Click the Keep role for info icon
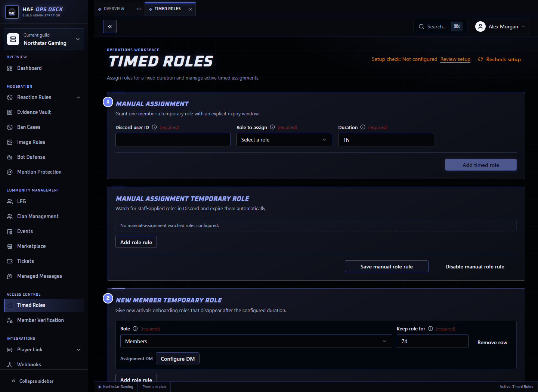This screenshot has width=538, height=392. click(x=430, y=329)
